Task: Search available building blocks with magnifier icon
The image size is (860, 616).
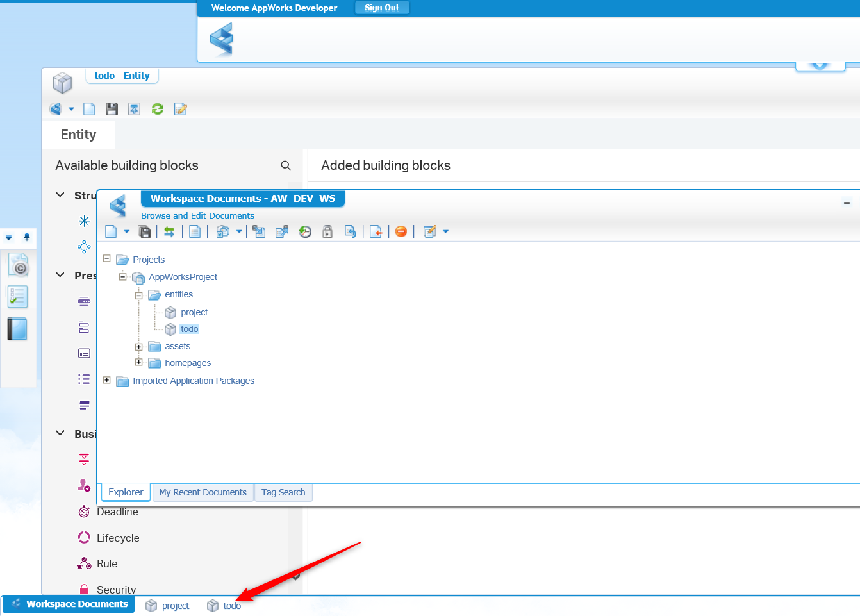Action: point(286,165)
